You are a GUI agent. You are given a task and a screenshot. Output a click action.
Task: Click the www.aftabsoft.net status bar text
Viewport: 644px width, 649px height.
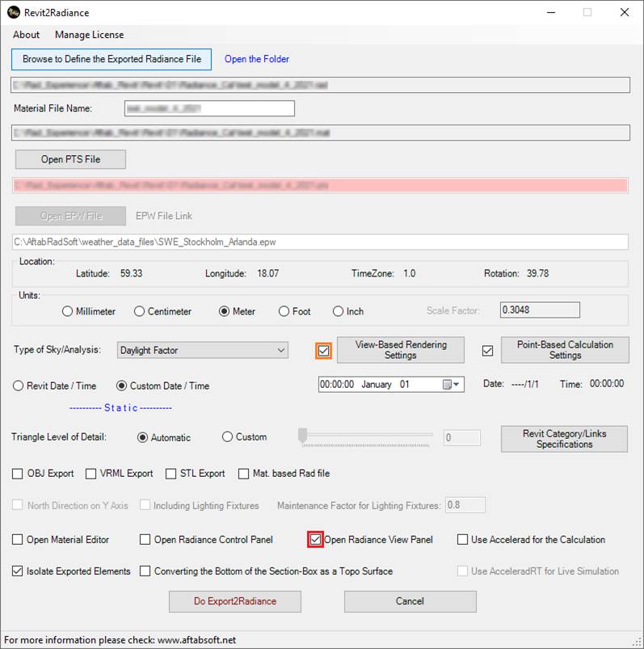pyautogui.click(x=197, y=640)
